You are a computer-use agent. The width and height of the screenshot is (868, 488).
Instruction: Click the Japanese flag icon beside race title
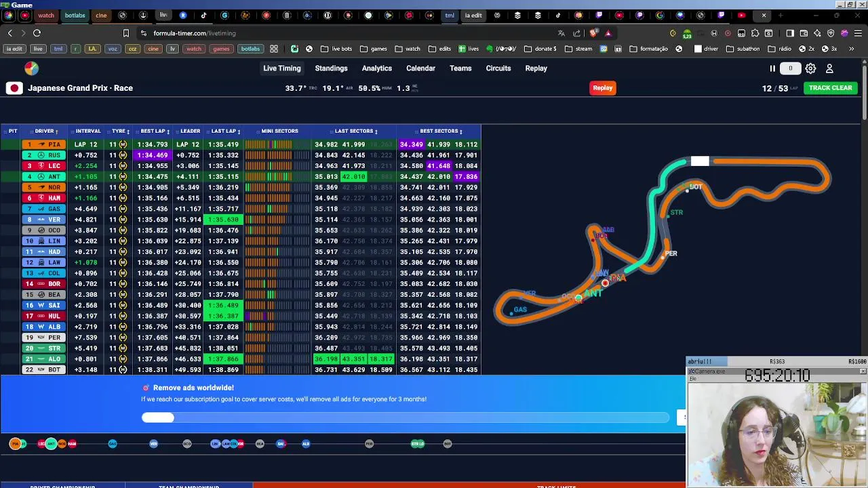click(14, 88)
